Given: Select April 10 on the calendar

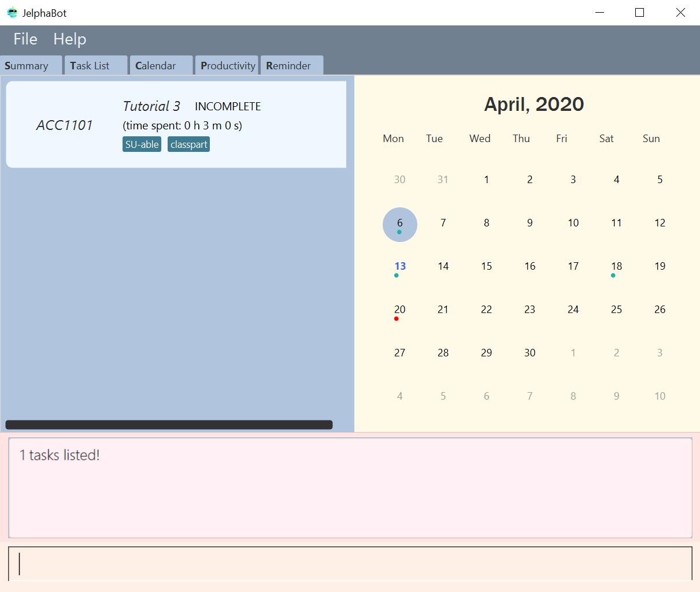Looking at the screenshot, I should tap(573, 223).
